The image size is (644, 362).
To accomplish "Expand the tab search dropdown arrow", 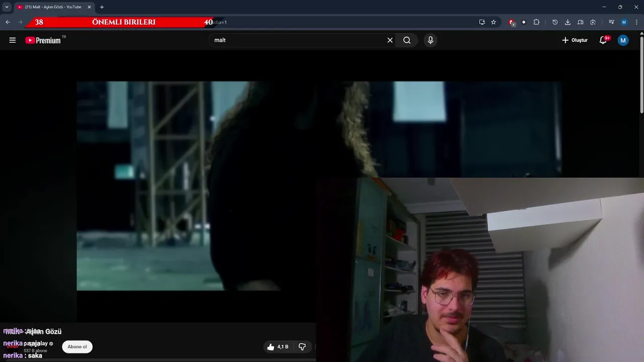I will click(7, 7).
